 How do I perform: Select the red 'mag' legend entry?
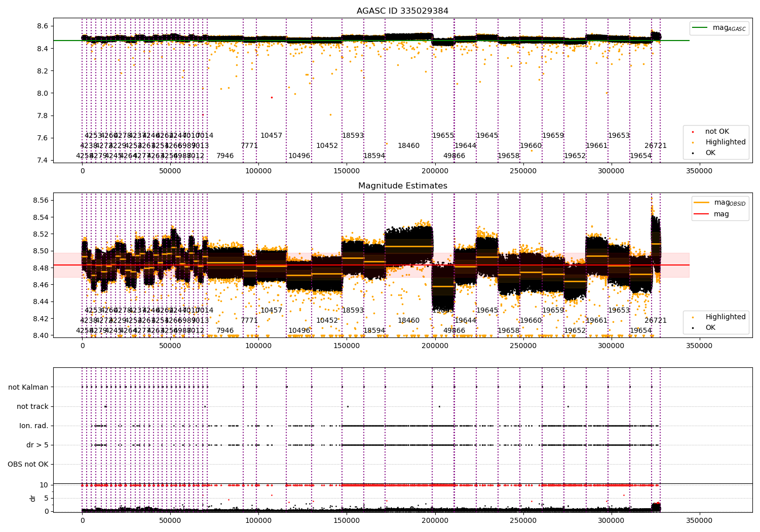(x=711, y=214)
